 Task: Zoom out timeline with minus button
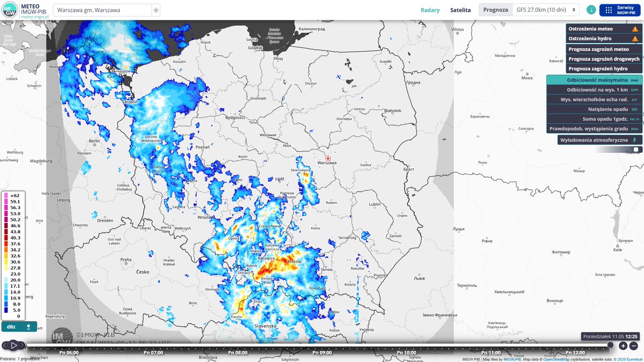pos(634,346)
